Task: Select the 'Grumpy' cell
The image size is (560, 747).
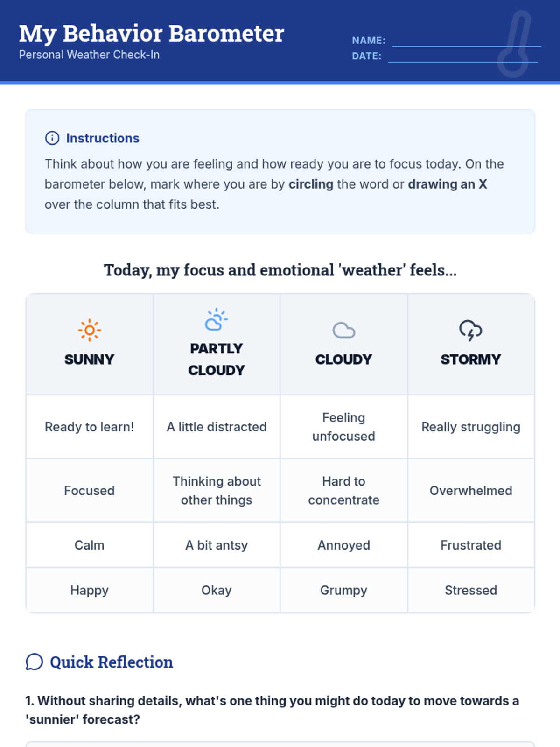Action: 343,590
